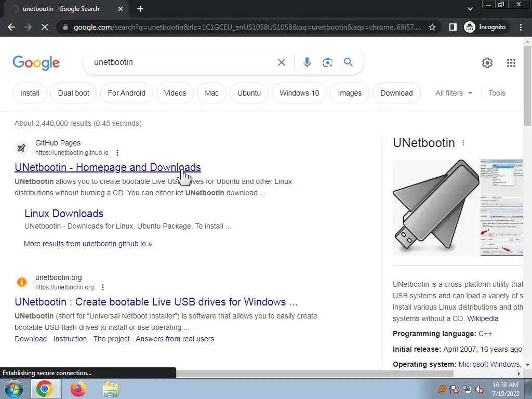532x399 pixels.
Task: Open the Download sitelink
Action: [31, 339]
